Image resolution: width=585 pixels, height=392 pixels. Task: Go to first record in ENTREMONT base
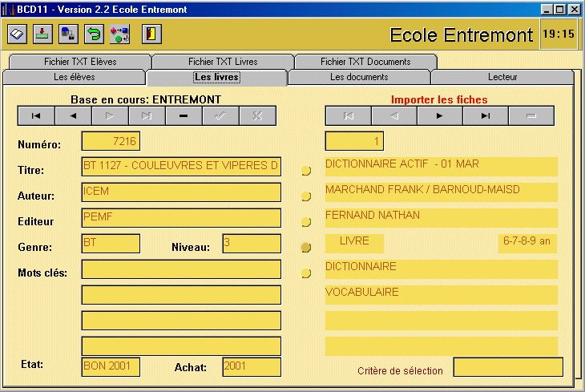(x=36, y=116)
